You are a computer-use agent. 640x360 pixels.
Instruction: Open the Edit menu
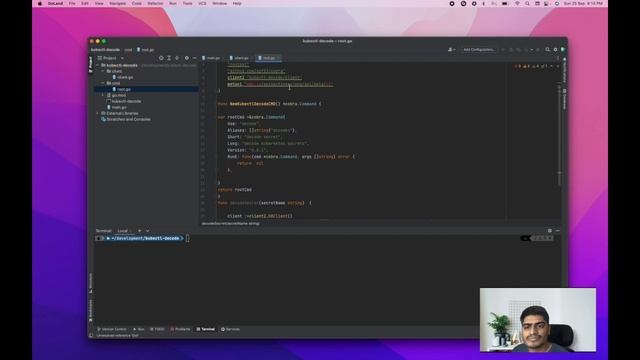(x=85, y=4)
